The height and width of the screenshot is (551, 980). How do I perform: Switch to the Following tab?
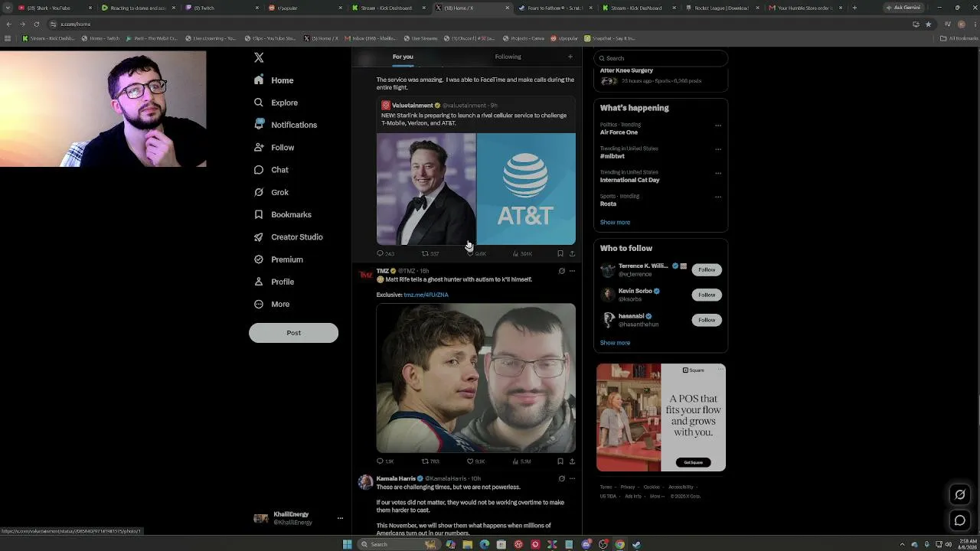508,57
